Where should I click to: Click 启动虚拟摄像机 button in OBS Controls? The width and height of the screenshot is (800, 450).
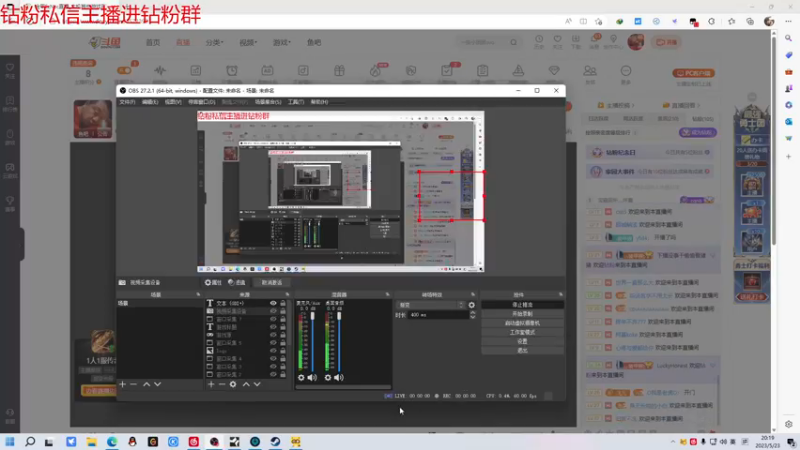(x=522, y=323)
